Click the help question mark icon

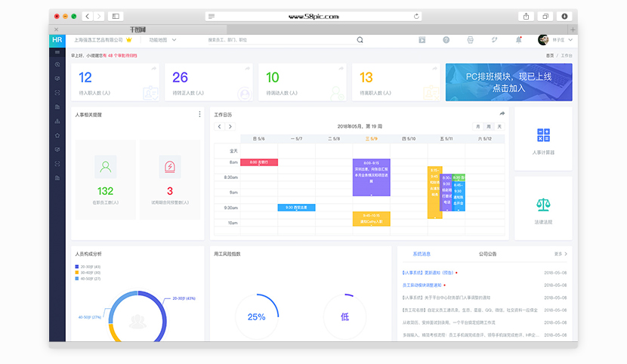(446, 39)
